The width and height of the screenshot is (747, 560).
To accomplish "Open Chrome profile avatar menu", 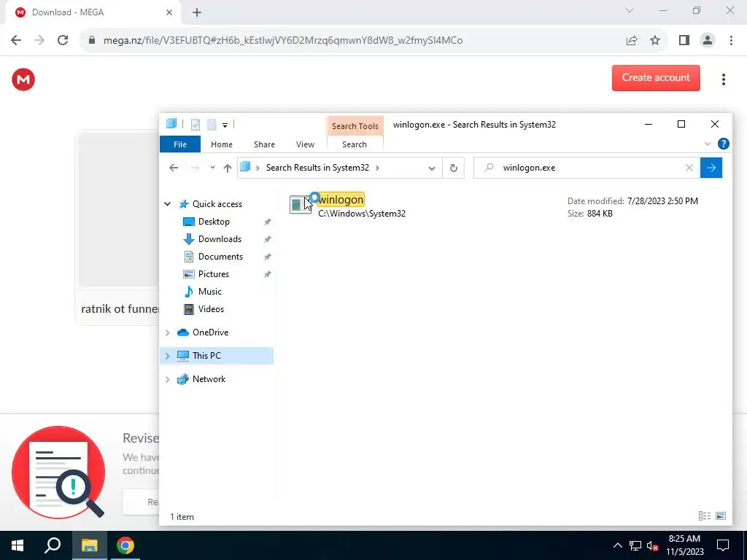I will coord(708,41).
